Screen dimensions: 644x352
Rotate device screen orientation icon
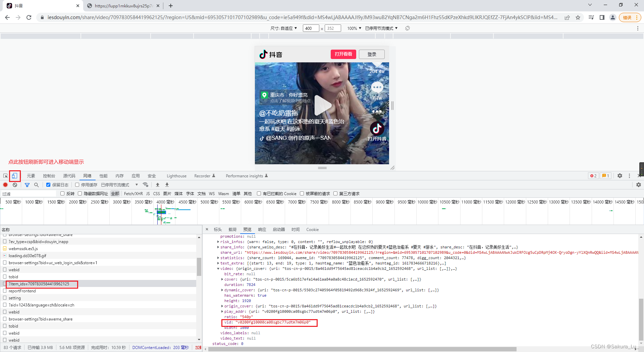tap(408, 28)
